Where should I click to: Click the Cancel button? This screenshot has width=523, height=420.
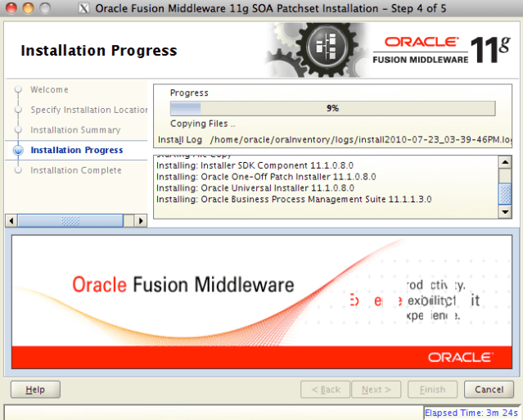(x=489, y=390)
